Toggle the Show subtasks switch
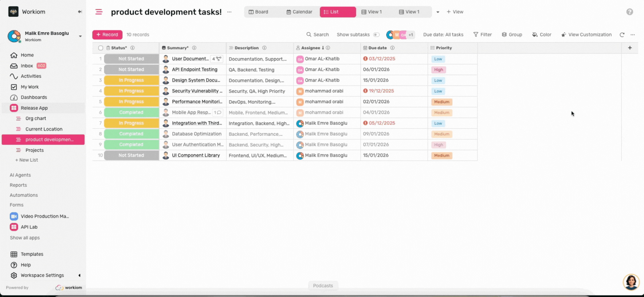Image resolution: width=644 pixels, height=297 pixels. point(376,35)
